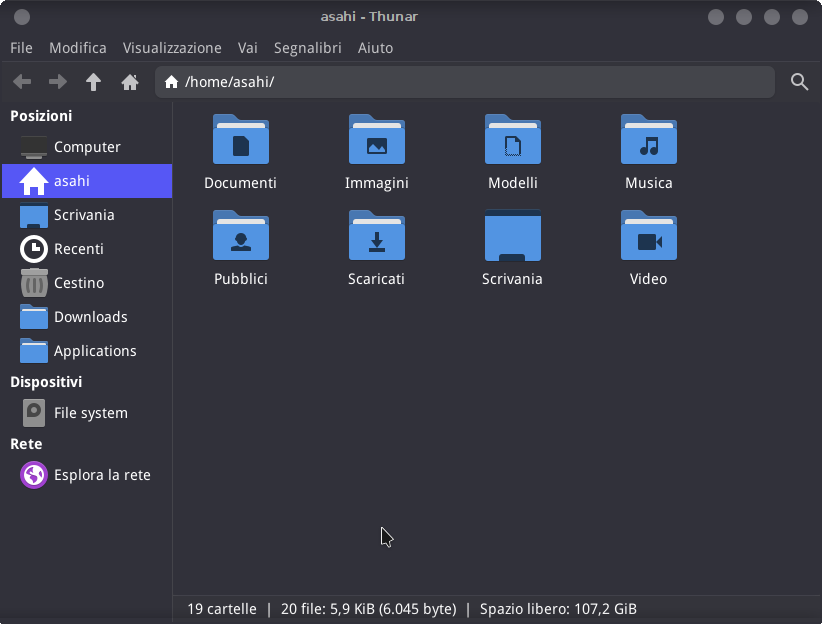
Task: Click Esplora la rete
Action: pyautogui.click(x=101, y=475)
